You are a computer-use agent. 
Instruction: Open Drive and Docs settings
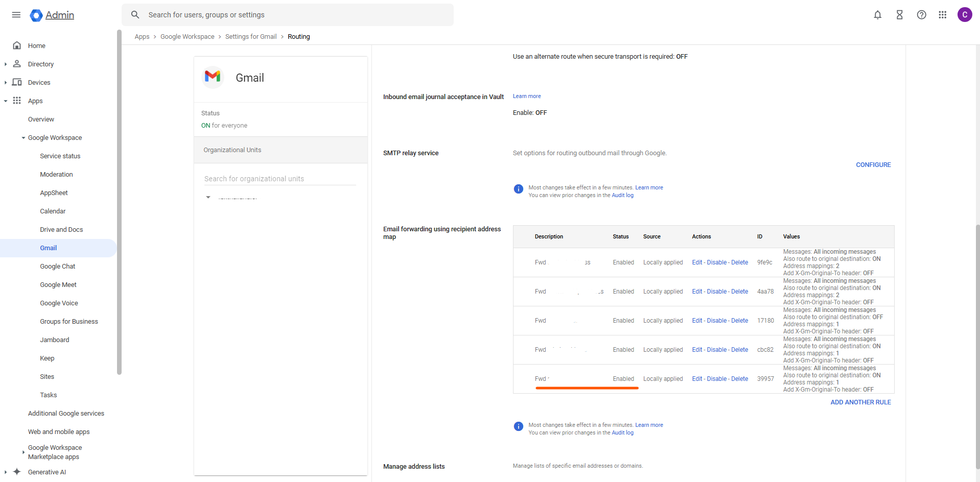coord(61,229)
